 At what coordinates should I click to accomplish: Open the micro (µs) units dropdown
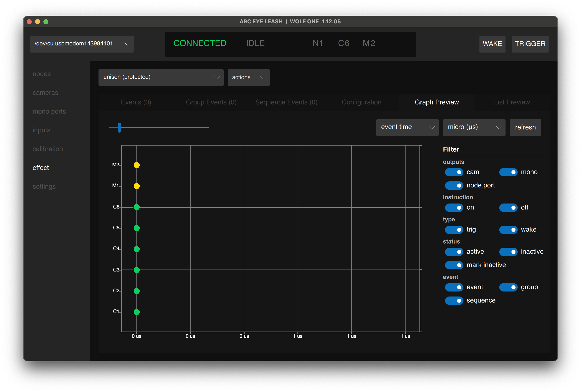474,127
